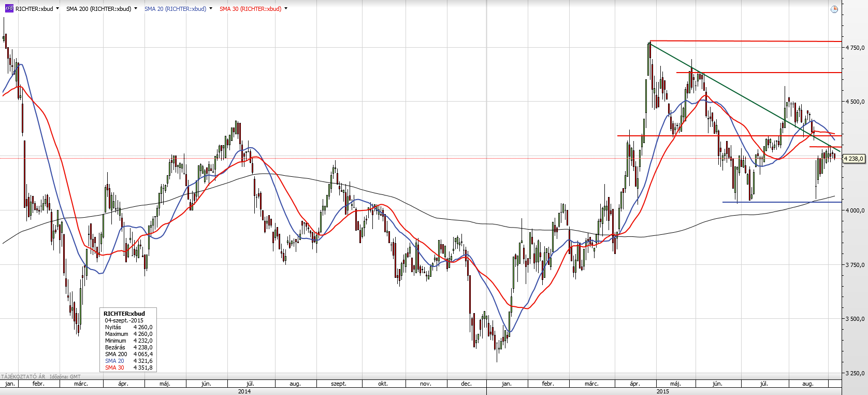Screen dimensions: 868x395
Task: Click the 2015 year label on time axis
Action: tap(662, 391)
